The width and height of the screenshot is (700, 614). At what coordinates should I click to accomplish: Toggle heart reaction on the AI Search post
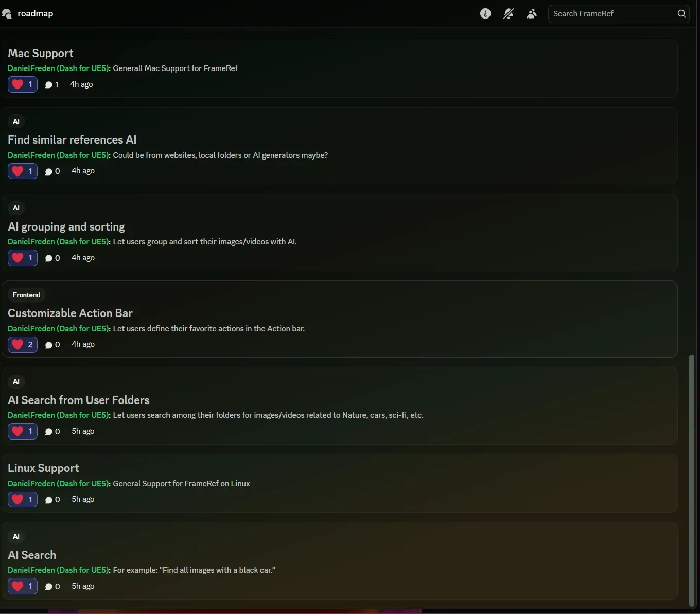23,586
